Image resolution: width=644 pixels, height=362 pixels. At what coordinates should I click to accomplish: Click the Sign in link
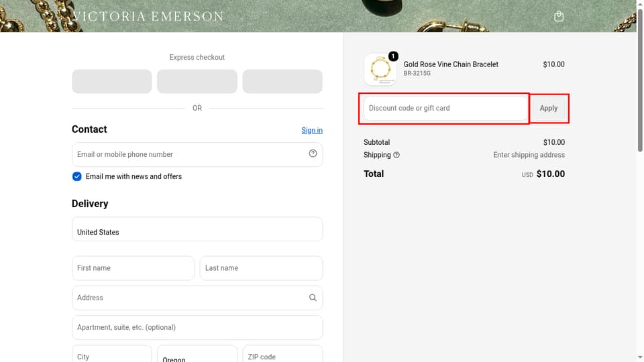[312, 131]
